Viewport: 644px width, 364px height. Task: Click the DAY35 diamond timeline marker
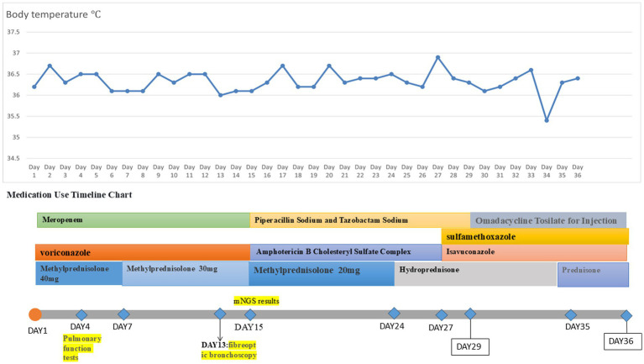pyautogui.click(x=570, y=315)
